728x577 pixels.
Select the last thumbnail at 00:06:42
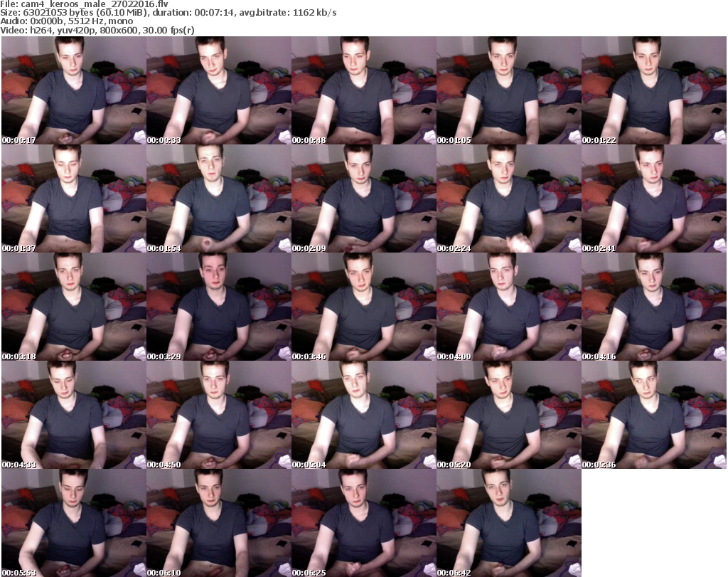click(508, 523)
